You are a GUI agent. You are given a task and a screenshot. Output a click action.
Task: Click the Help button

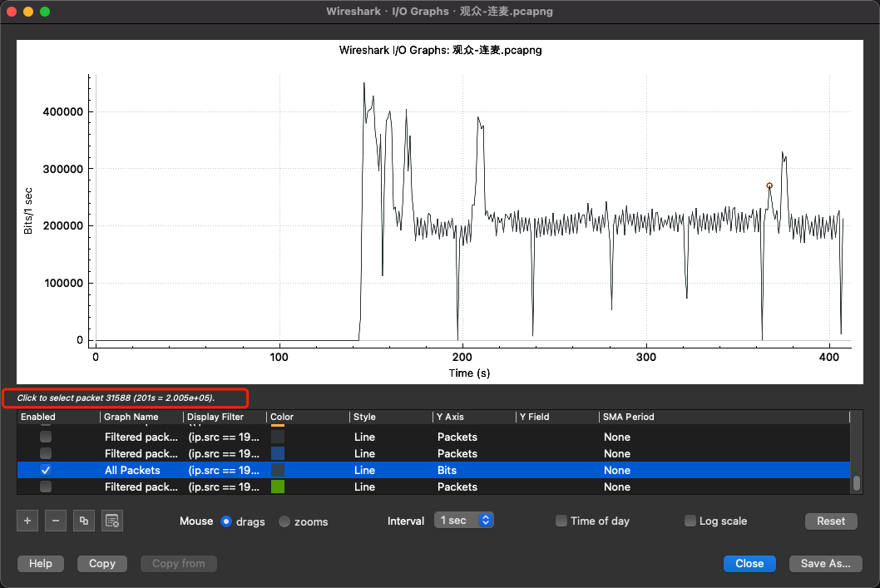click(41, 563)
